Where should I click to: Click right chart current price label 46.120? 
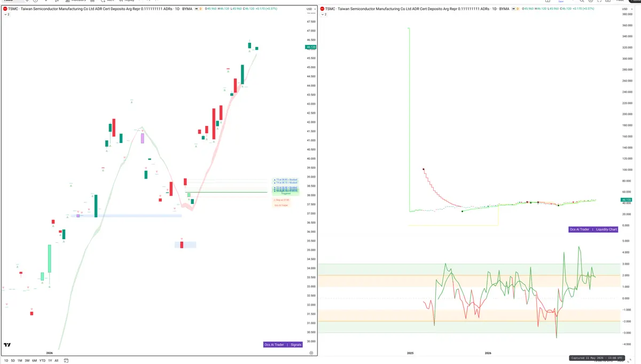626,200
